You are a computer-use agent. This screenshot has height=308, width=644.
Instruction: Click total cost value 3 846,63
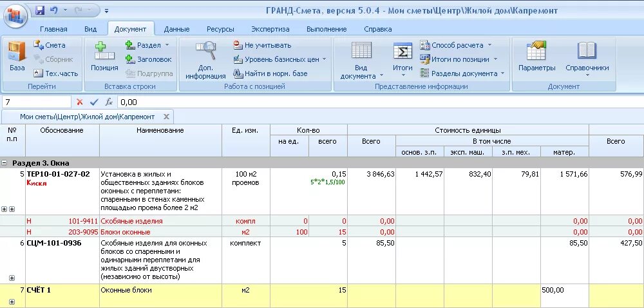pyautogui.click(x=381, y=174)
